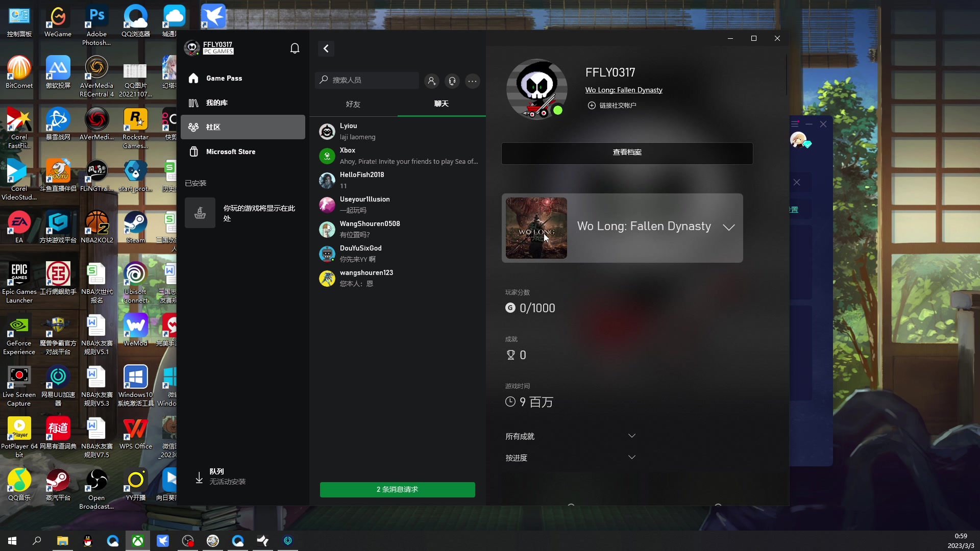This screenshot has width=980, height=551.
Task: Open Open Broadcaster desktop icon
Action: pyautogui.click(x=96, y=488)
